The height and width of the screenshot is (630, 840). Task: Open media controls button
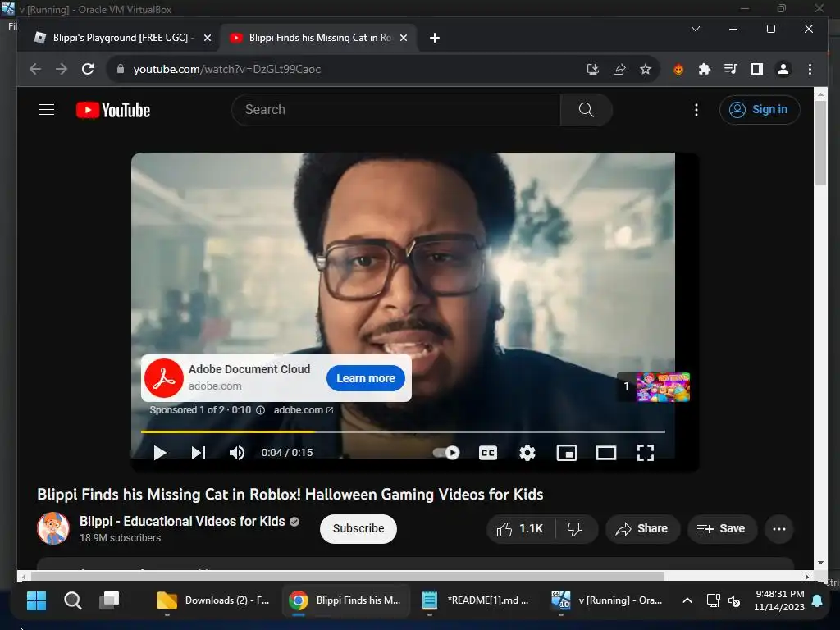[730, 69]
